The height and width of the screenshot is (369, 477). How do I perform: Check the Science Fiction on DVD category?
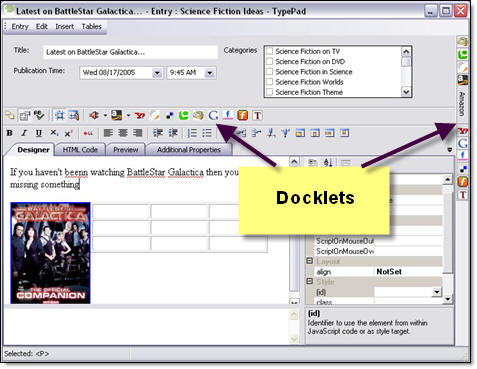click(270, 62)
